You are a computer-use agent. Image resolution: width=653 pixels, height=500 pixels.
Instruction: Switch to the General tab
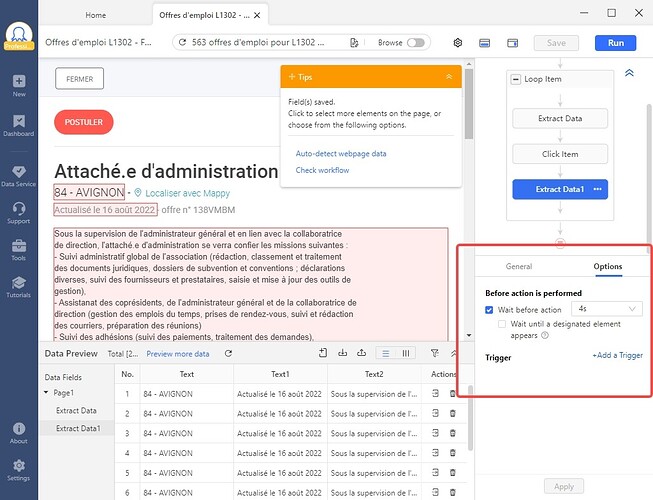[519, 266]
